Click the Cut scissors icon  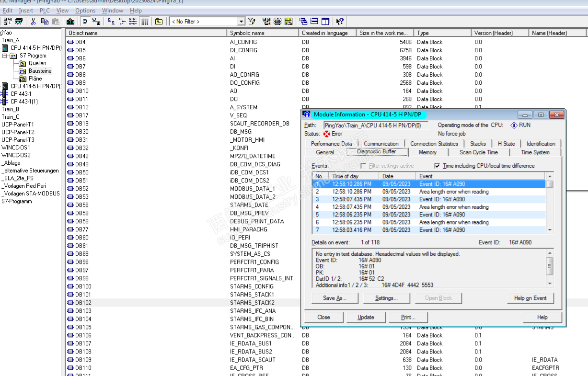point(34,22)
